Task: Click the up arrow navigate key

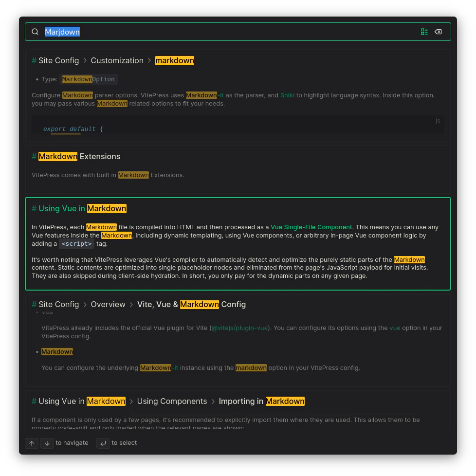Action: pyautogui.click(x=32, y=443)
